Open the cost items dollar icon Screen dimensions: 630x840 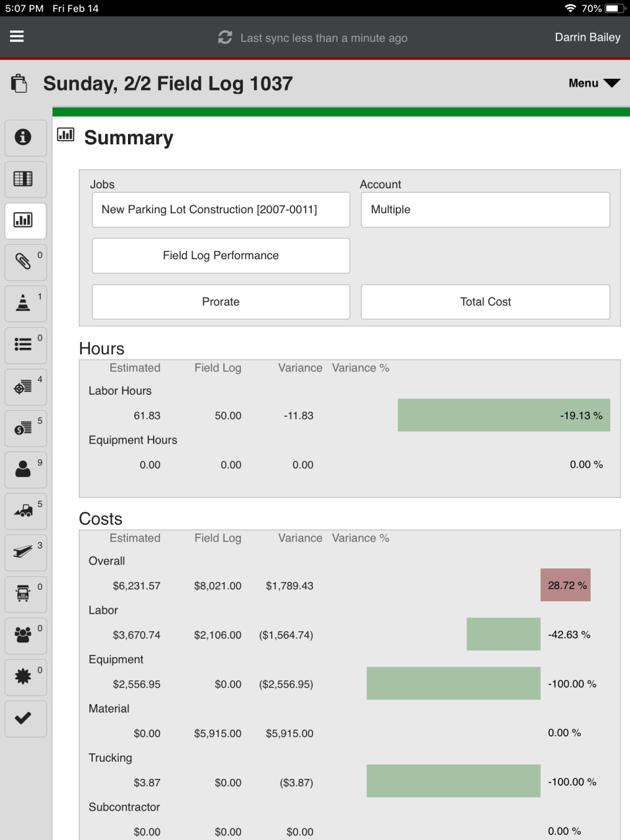(25, 428)
